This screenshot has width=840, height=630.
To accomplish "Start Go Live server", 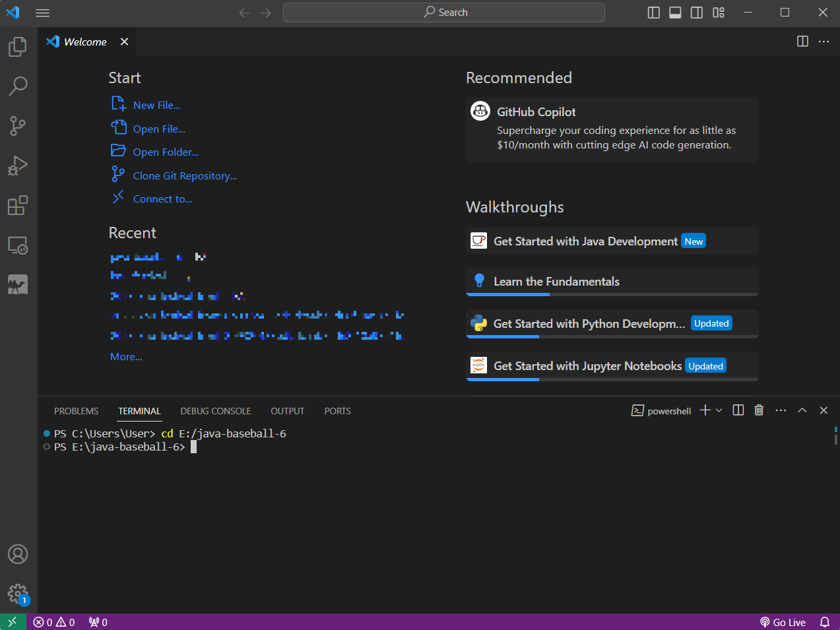I will [x=783, y=622].
